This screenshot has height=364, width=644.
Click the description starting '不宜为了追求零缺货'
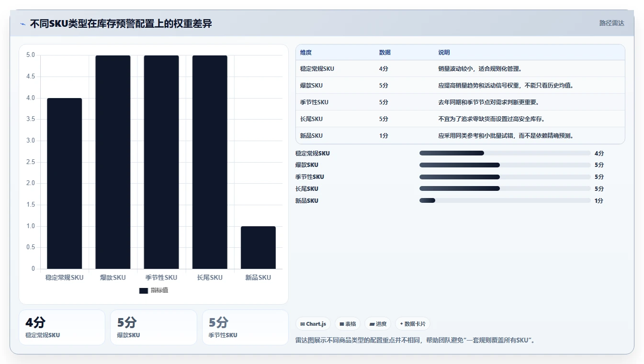click(492, 119)
